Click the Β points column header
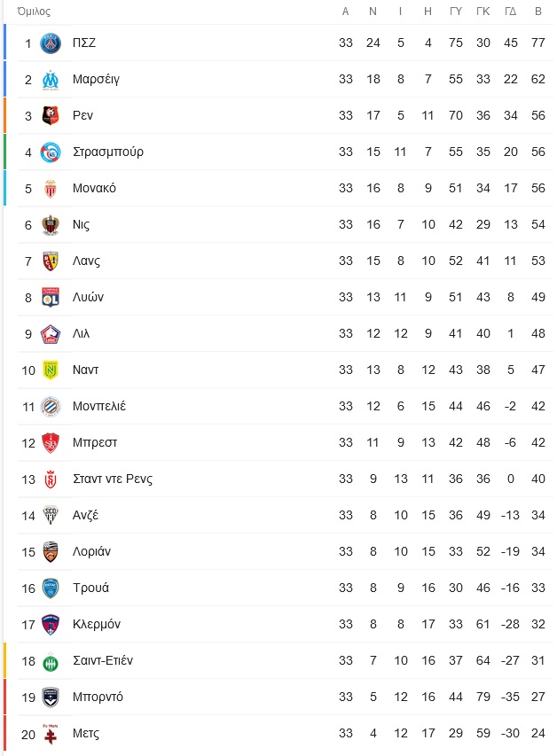This screenshot has width=557, height=756. tap(538, 12)
